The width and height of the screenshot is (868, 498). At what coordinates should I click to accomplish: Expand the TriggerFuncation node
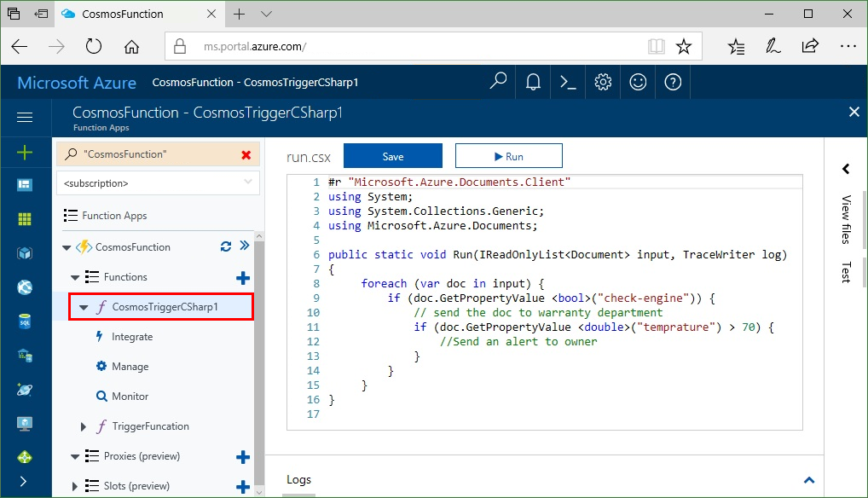(x=83, y=426)
